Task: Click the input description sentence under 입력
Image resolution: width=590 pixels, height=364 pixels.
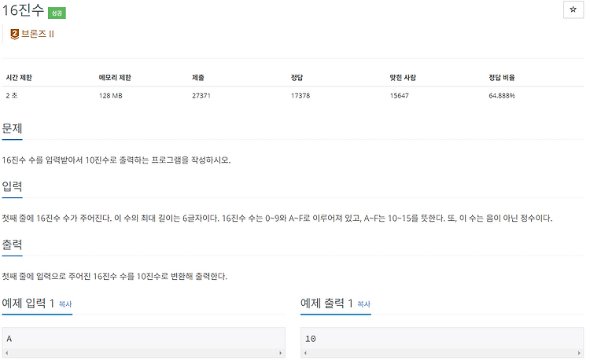Action: [x=277, y=218]
